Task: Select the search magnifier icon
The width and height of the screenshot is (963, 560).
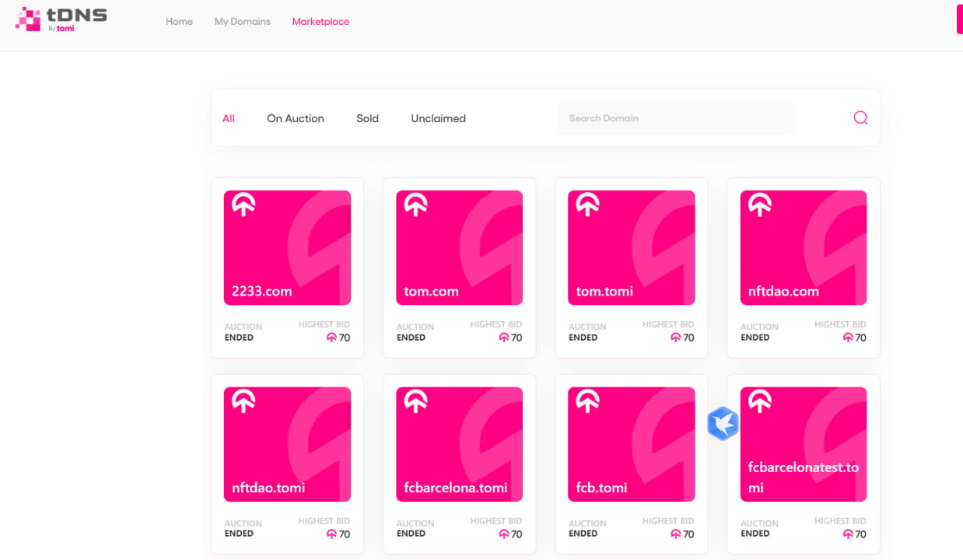Action: (x=860, y=117)
